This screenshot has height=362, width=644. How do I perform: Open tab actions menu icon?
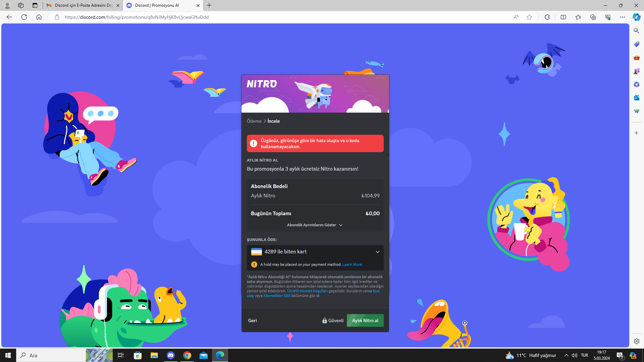click(x=35, y=5)
